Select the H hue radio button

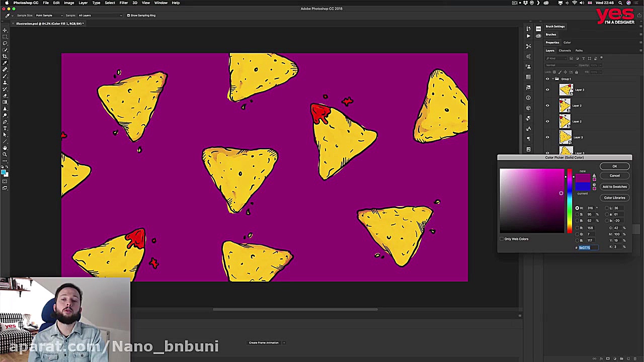[577, 208]
